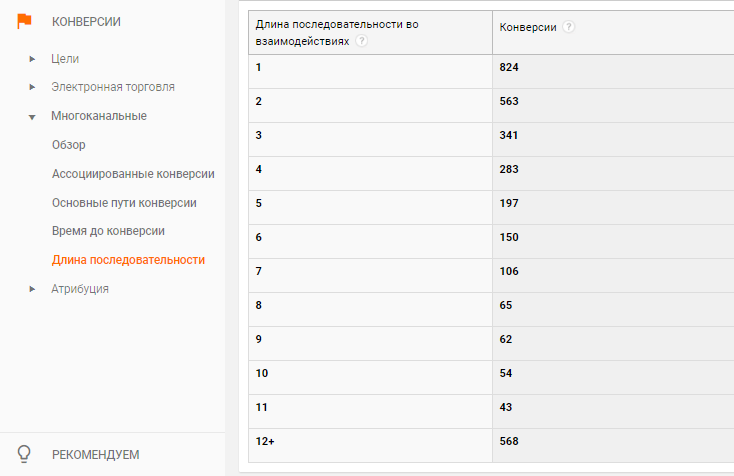Select table row with 824 conversions

click(491, 71)
